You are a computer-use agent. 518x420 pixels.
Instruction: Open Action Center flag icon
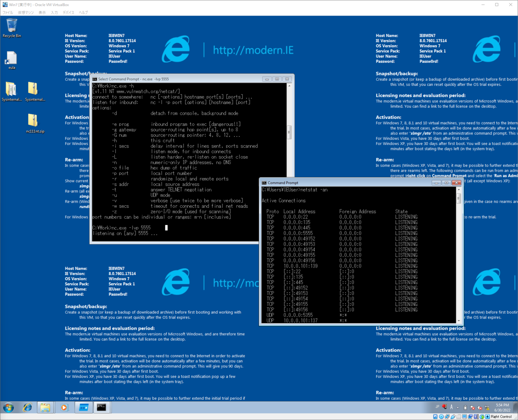tap(472, 407)
